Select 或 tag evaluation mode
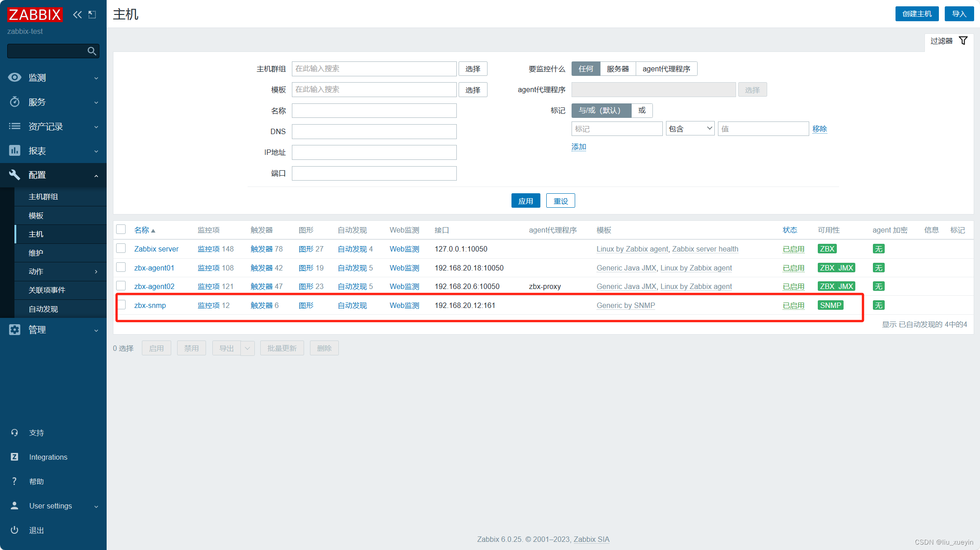The width and height of the screenshot is (980, 550). (x=642, y=110)
